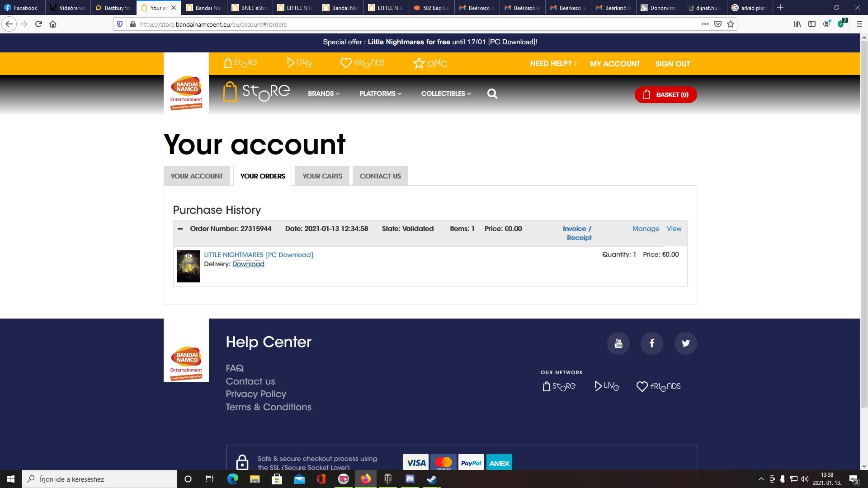868x488 pixels.
Task: Open the Live link in top bar
Action: pyautogui.click(x=299, y=63)
